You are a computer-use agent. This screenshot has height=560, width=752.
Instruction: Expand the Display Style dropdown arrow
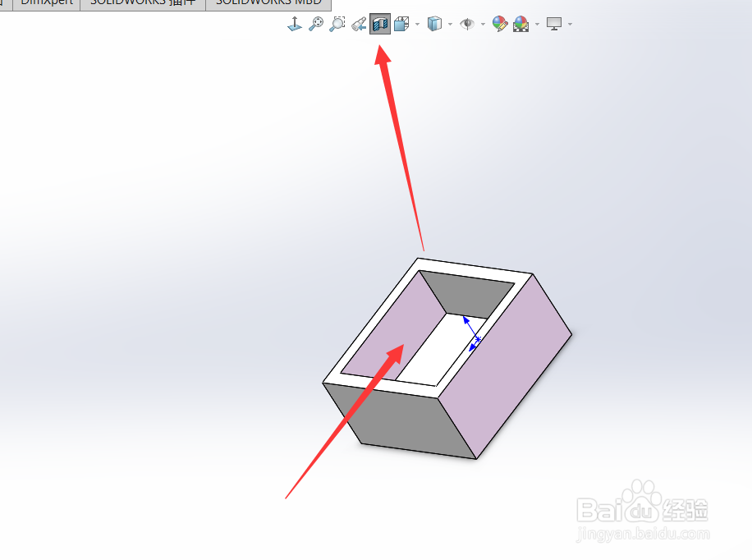450,24
